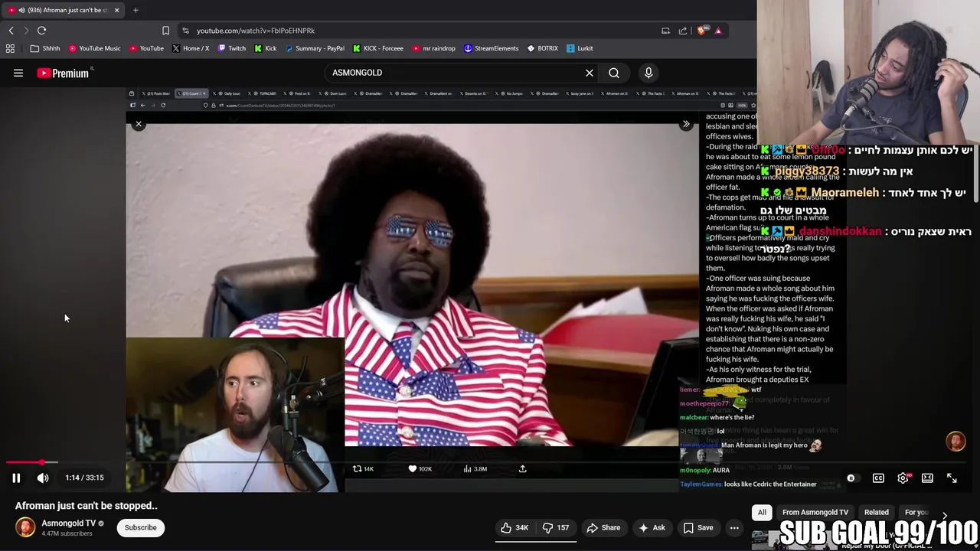Click the round avatar icon at right edge
Image resolution: width=980 pixels, height=551 pixels.
pos(955,441)
